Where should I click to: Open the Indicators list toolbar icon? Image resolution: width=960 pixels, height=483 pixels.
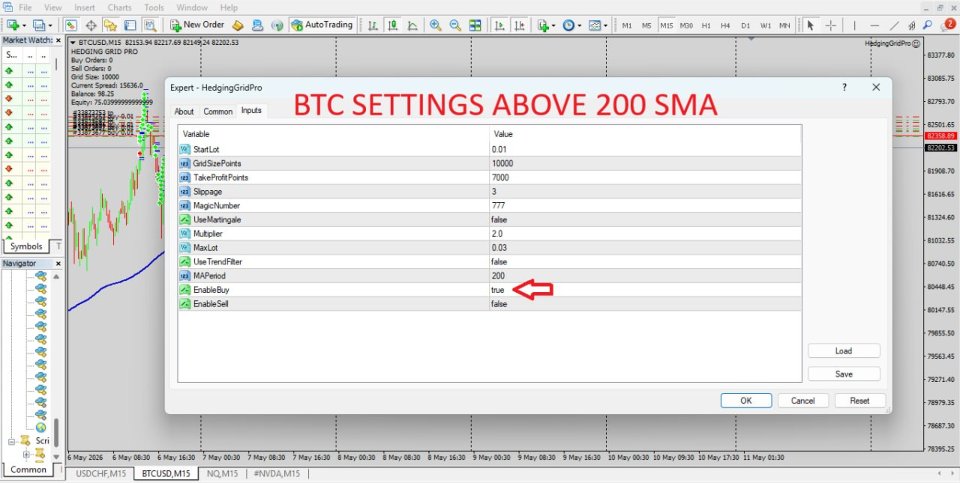pos(542,25)
